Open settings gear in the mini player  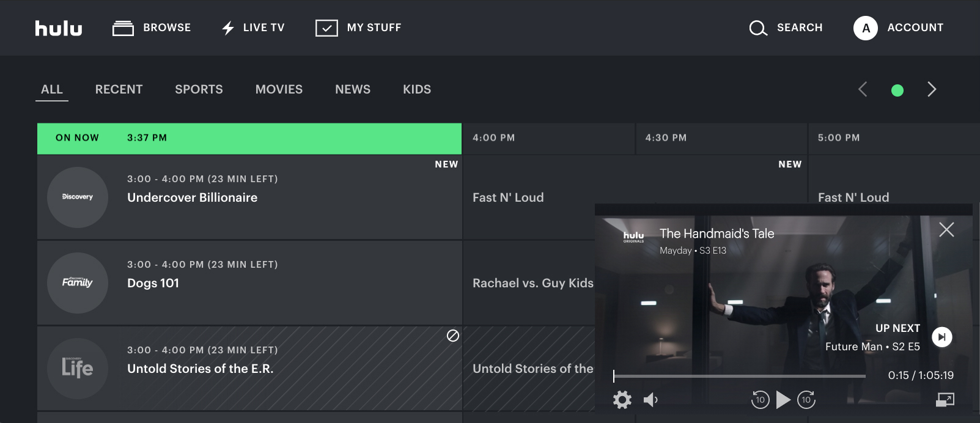click(622, 400)
